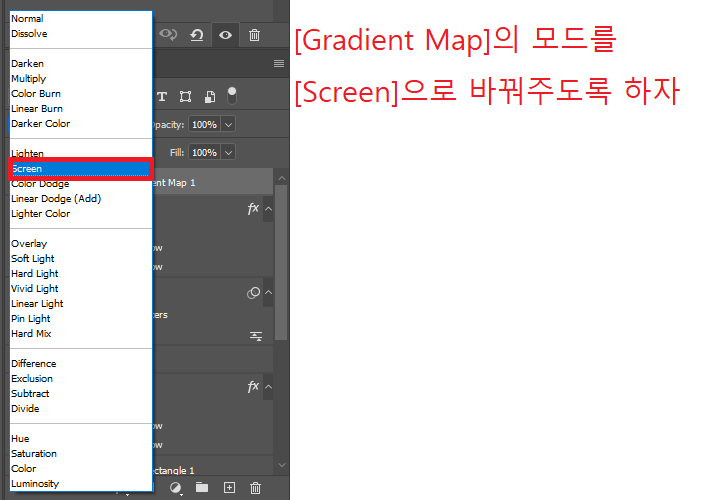705x500 pixels.
Task: Select Hue blend mode
Action: point(81,438)
